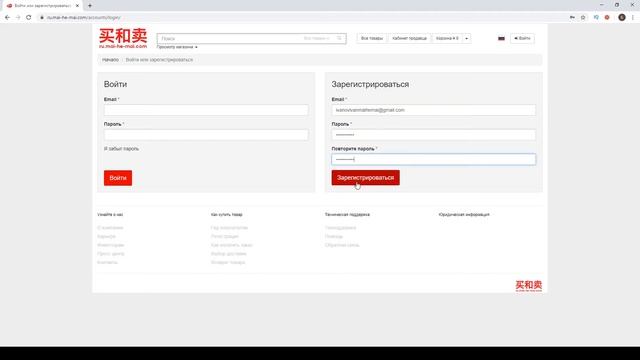Open Как оплатить заказ footer link
Screen dimensions: 640x360
pos(231,245)
